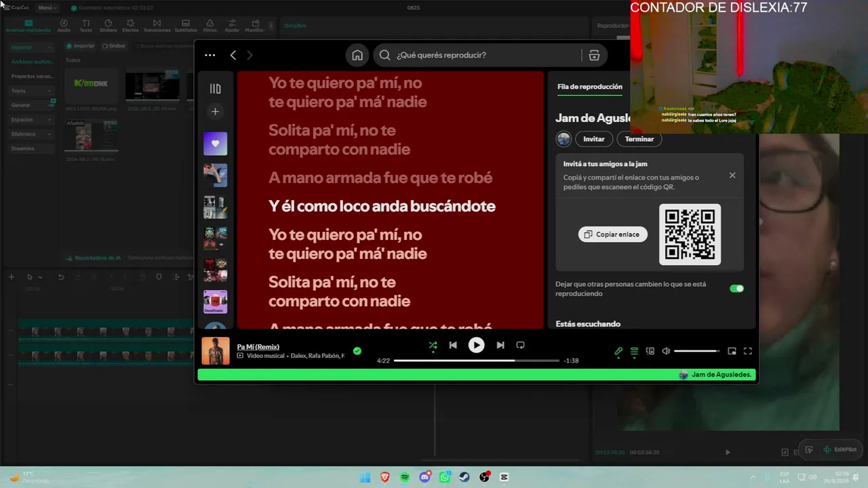
Task: Toggle the lyrics microphone icon
Action: (x=618, y=351)
